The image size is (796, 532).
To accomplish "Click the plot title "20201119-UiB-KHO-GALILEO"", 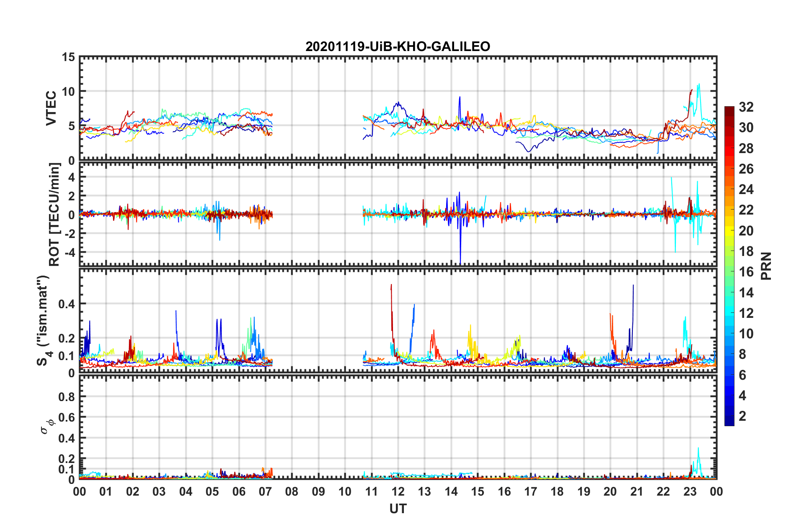I will click(398, 46).
